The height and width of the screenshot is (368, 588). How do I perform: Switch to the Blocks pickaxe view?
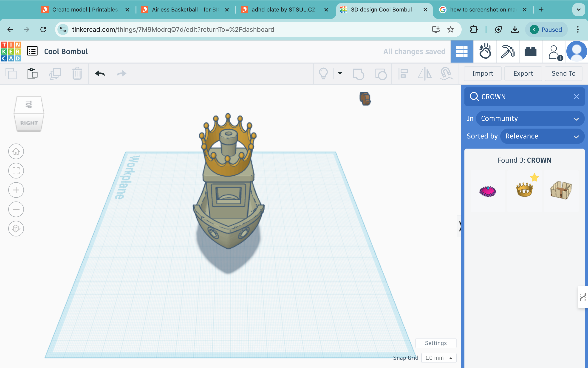tap(508, 52)
